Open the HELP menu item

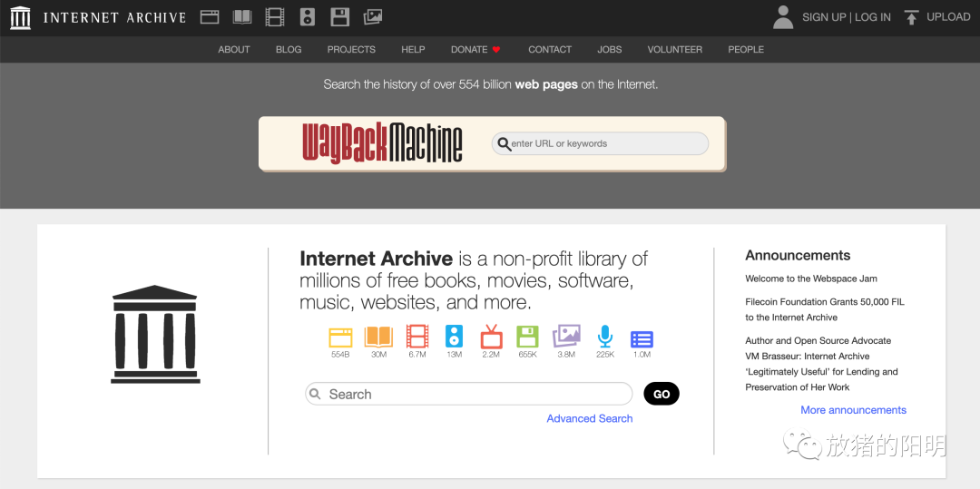tap(413, 49)
